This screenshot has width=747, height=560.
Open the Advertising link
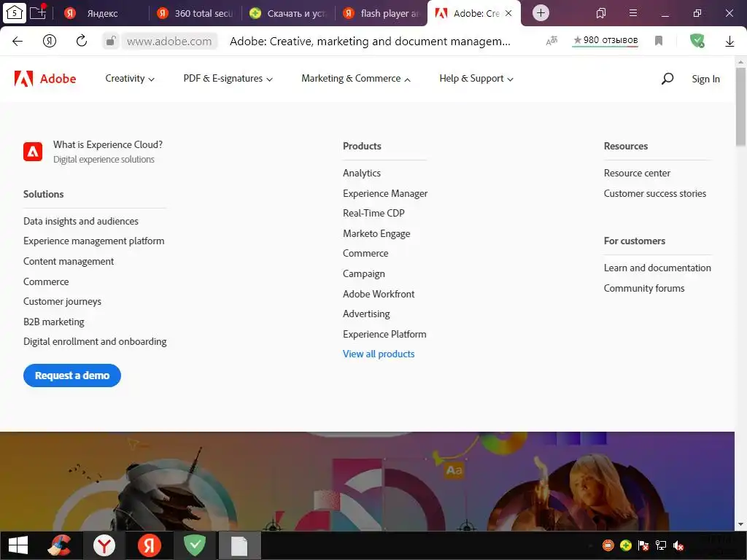point(366,314)
